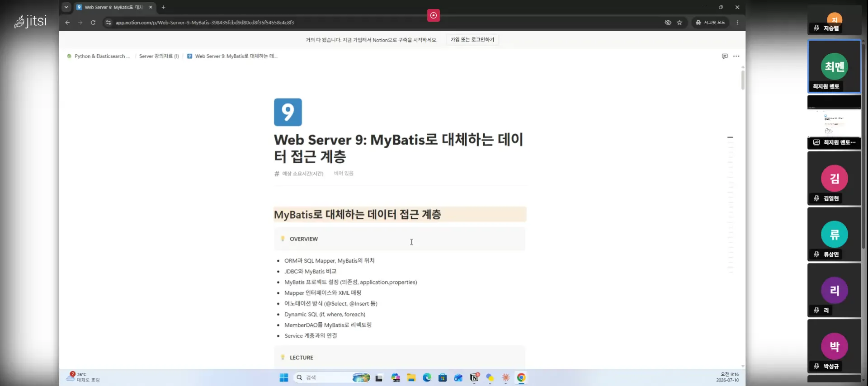Open Microsoft 365 Copilot from taskbar
Image resolution: width=868 pixels, height=386 pixels.
point(396,378)
